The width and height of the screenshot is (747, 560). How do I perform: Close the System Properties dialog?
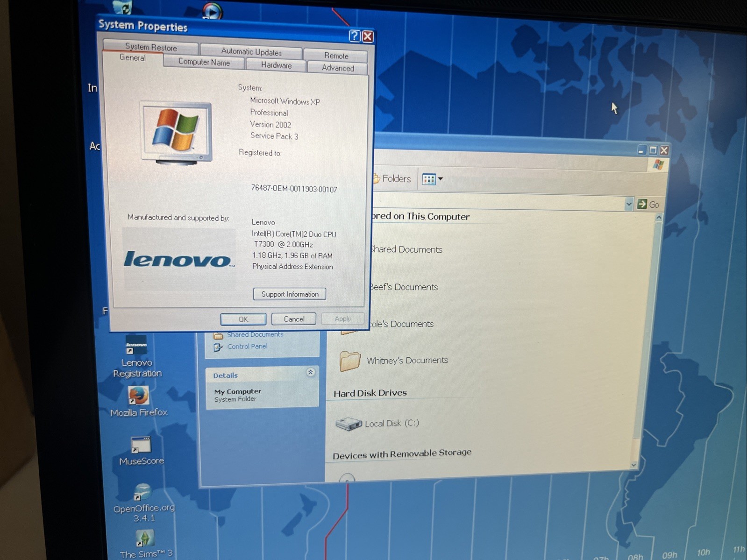(x=368, y=36)
